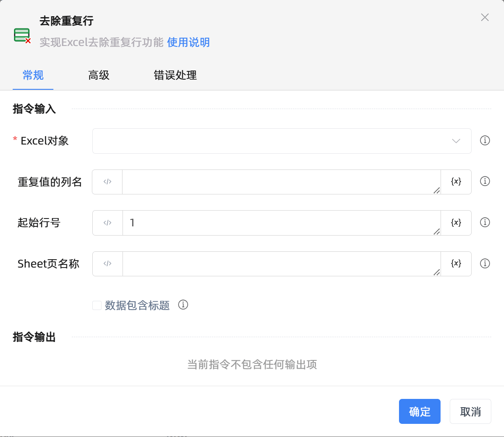Open the 使用说明 link
This screenshot has width=504, height=437.
pos(188,42)
